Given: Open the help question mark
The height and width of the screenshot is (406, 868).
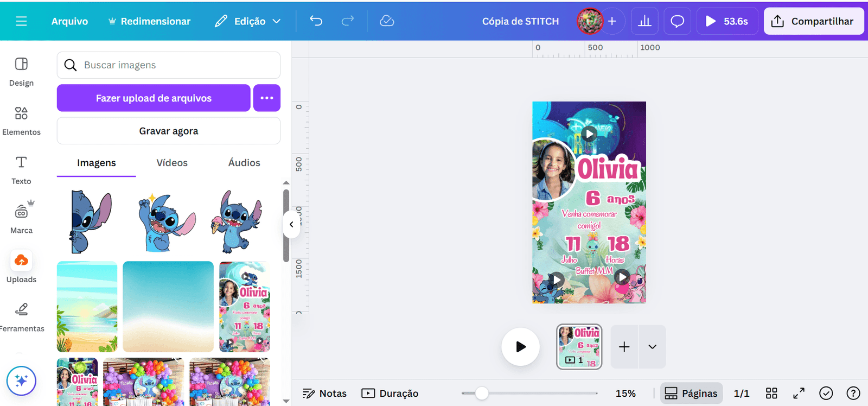Looking at the screenshot, I should pyautogui.click(x=853, y=394).
